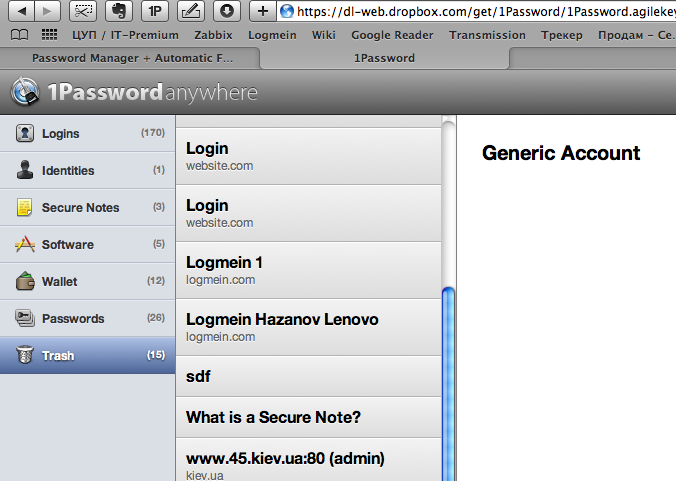Click the Wallet (12) count
The image size is (676, 481).
(x=156, y=281)
